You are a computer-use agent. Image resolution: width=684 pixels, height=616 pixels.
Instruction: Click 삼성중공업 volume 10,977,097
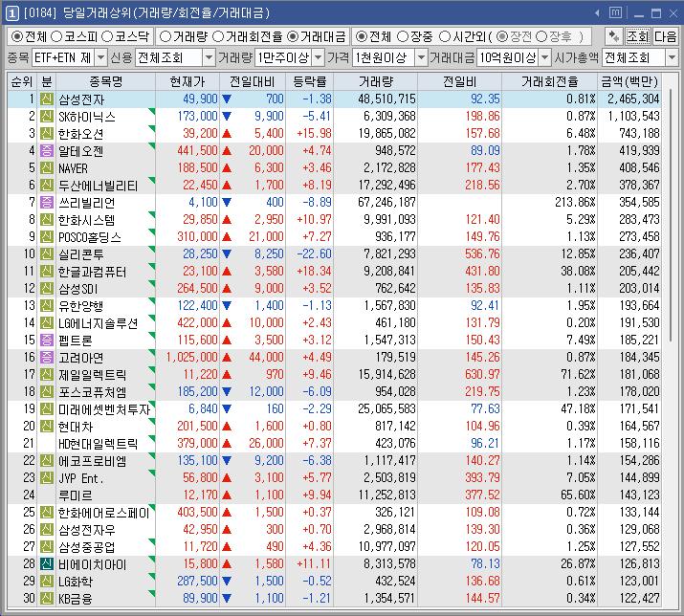(386, 546)
